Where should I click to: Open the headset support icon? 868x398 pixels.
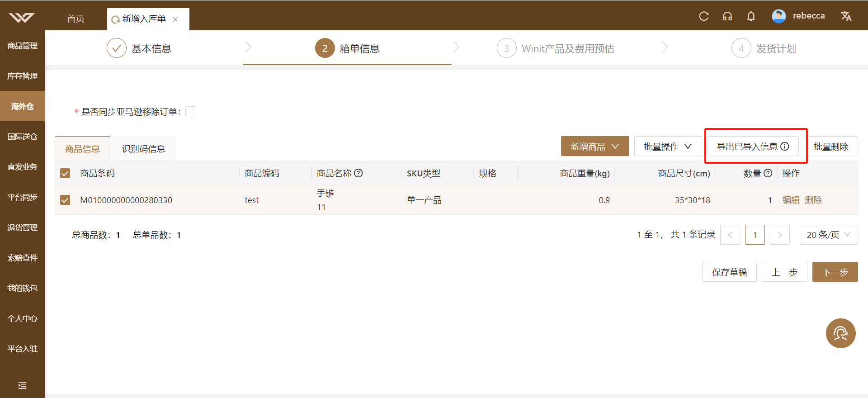tap(727, 16)
